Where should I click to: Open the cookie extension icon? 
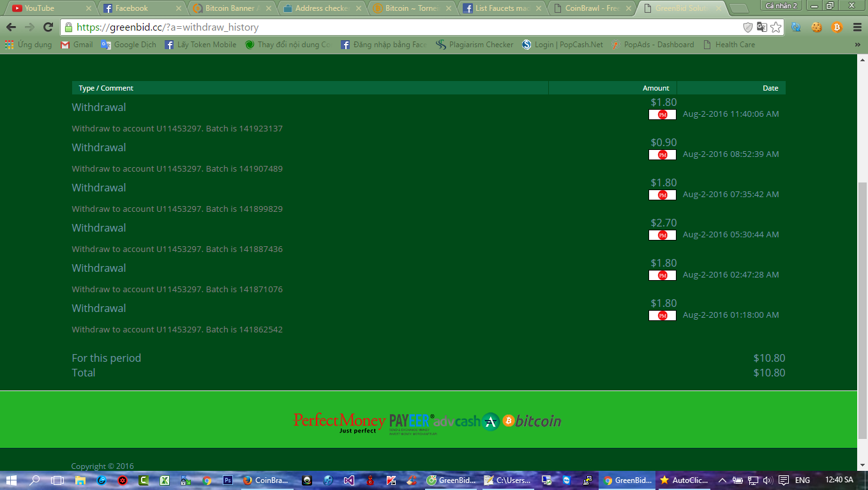[816, 27]
